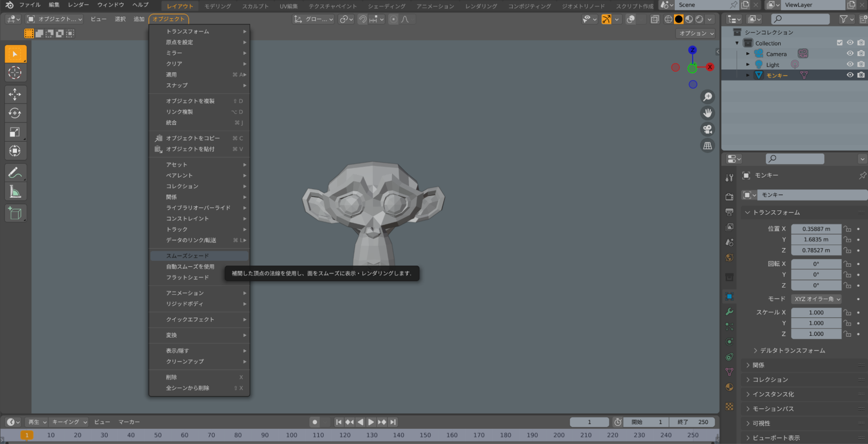The height and width of the screenshot is (444, 868).
Task: Open XYZ オイラー角 rotation mode dropdown
Action: coord(816,299)
